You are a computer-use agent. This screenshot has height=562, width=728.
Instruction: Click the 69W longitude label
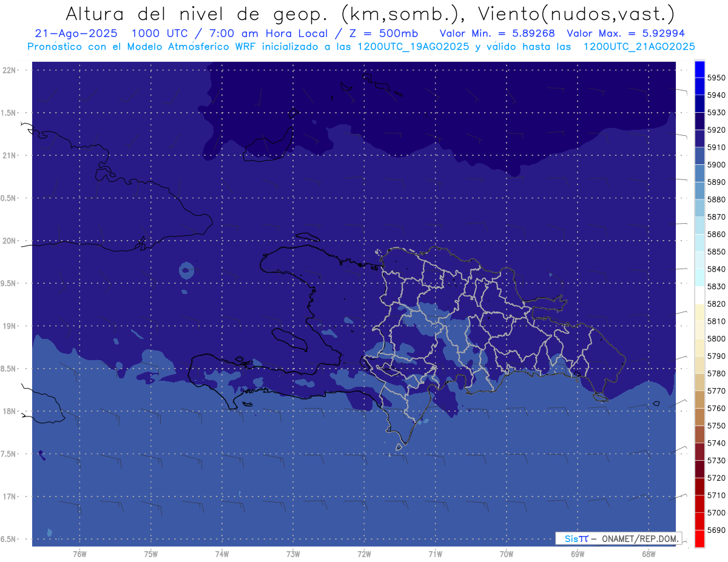pyautogui.click(x=577, y=554)
